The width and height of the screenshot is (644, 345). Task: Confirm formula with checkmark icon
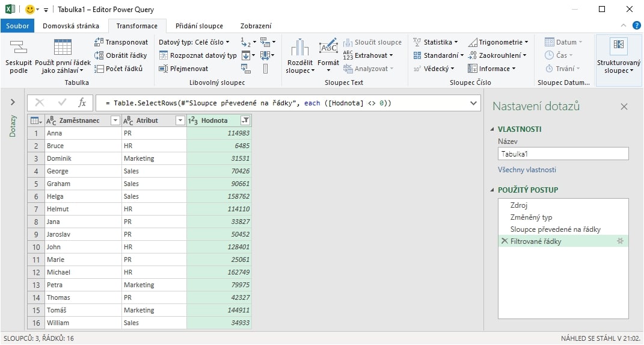(x=62, y=103)
